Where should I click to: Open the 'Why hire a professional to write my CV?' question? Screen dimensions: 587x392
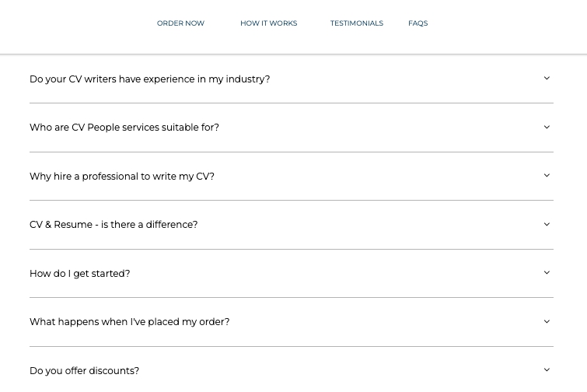pos(122,177)
